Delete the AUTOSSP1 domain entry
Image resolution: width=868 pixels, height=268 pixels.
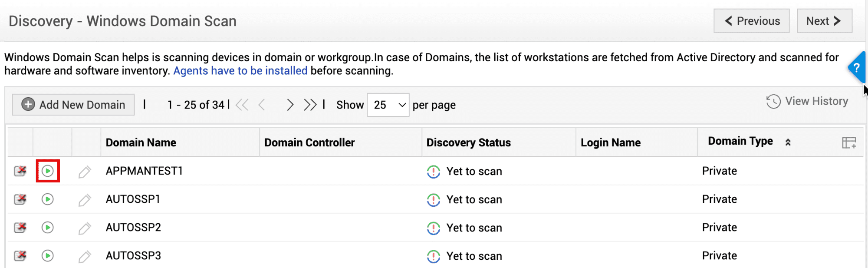(x=20, y=199)
